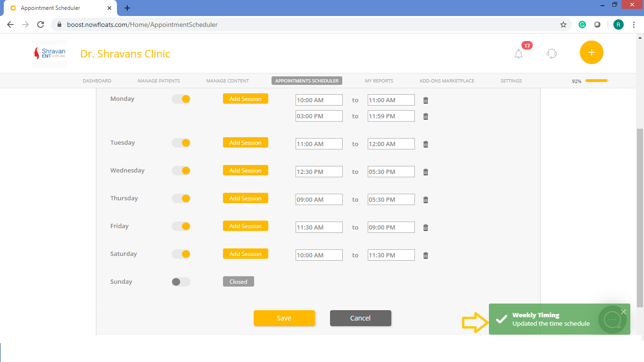Click the Dr. Shravans Clinic title
This screenshot has width=644, height=362.
(125, 54)
